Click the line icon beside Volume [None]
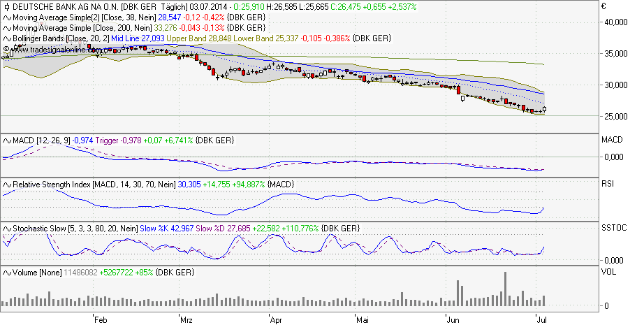The height and width of the screenshot is (325, 644). (x=7, y=273)
